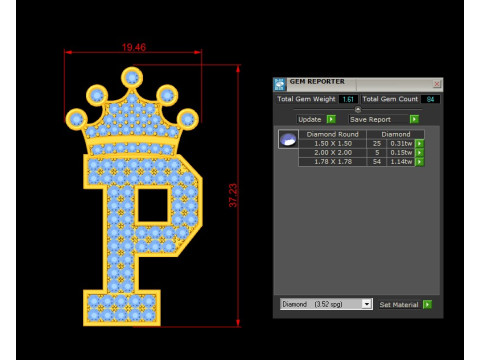Click the Diamond column header
Viewport: 480px width, 360px height.
tap(396, 134)
